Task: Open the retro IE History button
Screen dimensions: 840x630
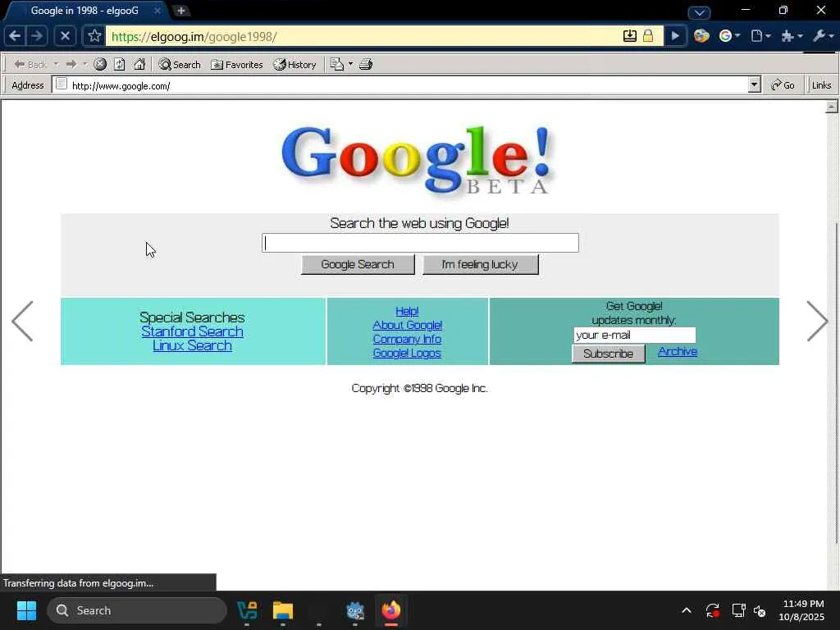Action: click(x=294, y=64)
